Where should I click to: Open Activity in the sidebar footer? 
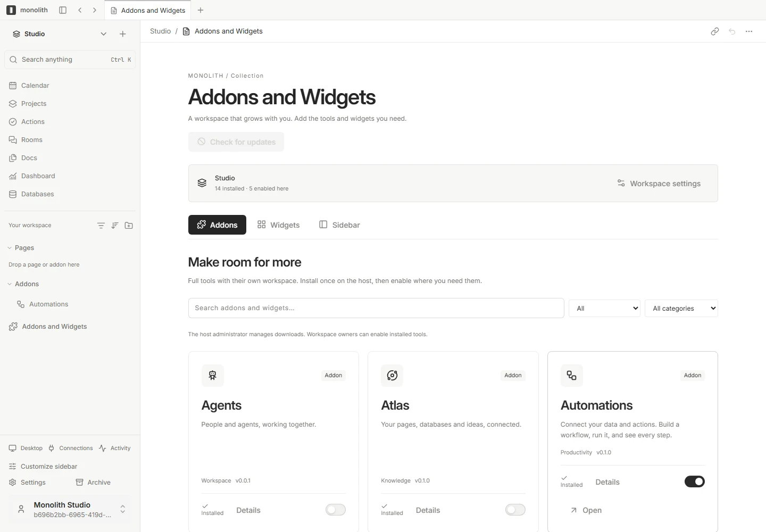[x=115, y=448]
